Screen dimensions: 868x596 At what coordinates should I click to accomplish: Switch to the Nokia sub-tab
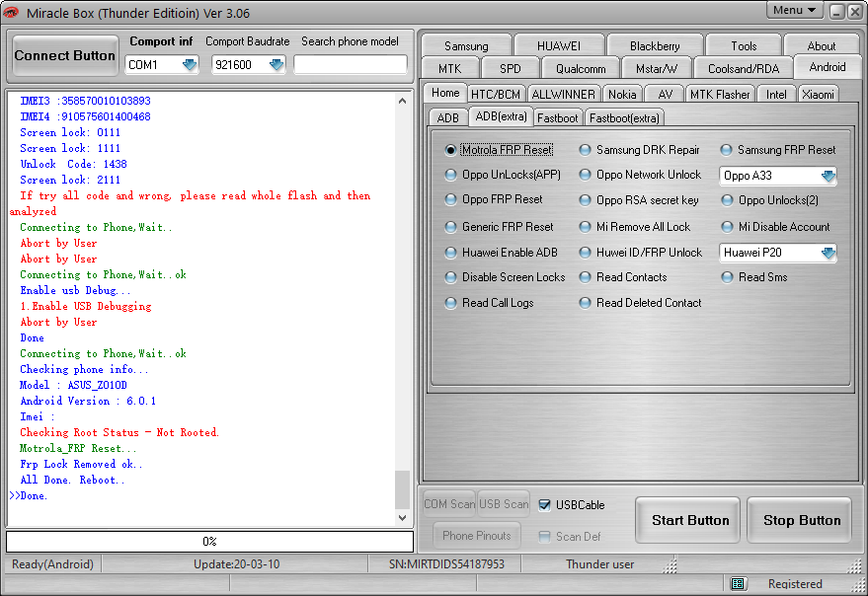[622, 95]
